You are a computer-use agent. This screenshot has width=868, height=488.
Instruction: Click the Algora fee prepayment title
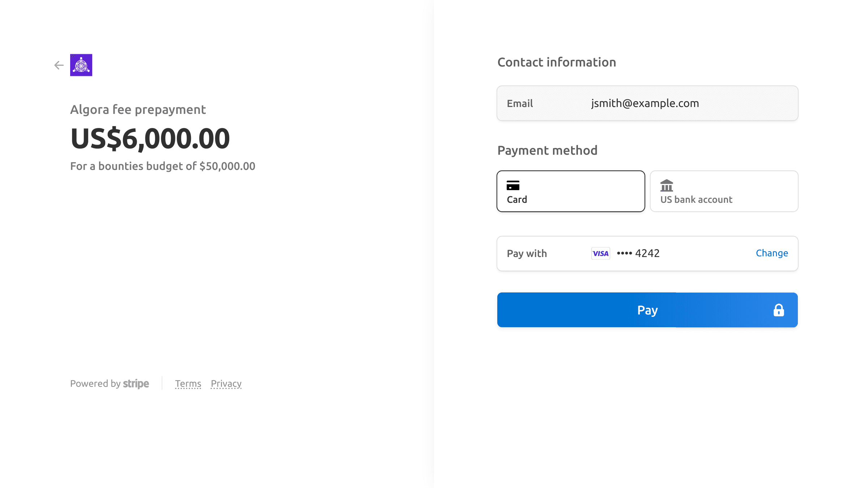(x=138, y=110)
